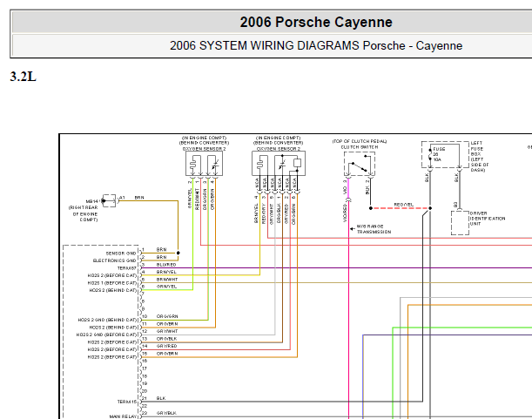The width and height of the screenshot is (532, 419).
Task: Click the vertical 'RED/GRY' wire label
Action: 263,213
